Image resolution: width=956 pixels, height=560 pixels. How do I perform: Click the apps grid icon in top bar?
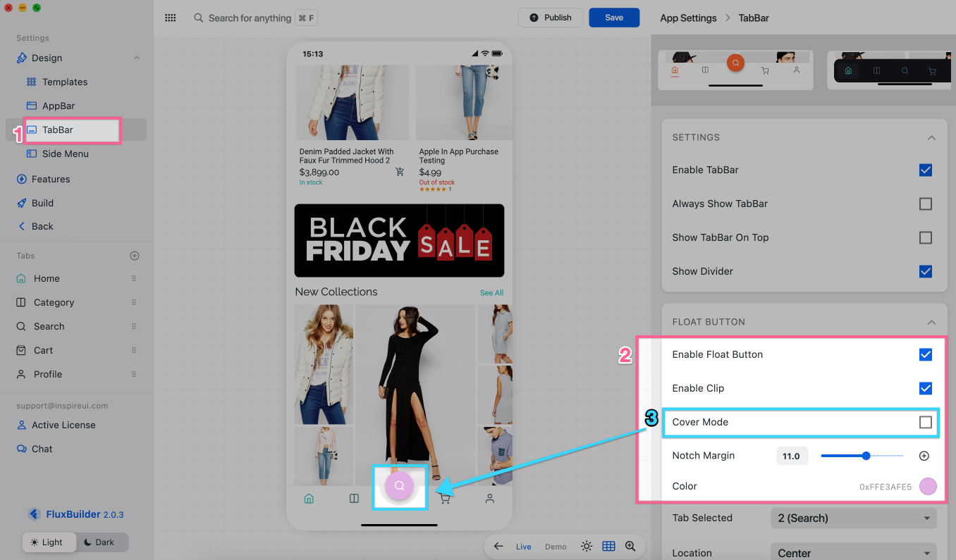[171, 18]
